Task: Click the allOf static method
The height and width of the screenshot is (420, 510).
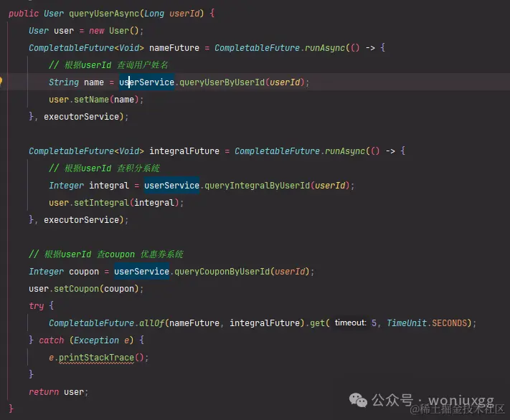Action: coord(152,323)
